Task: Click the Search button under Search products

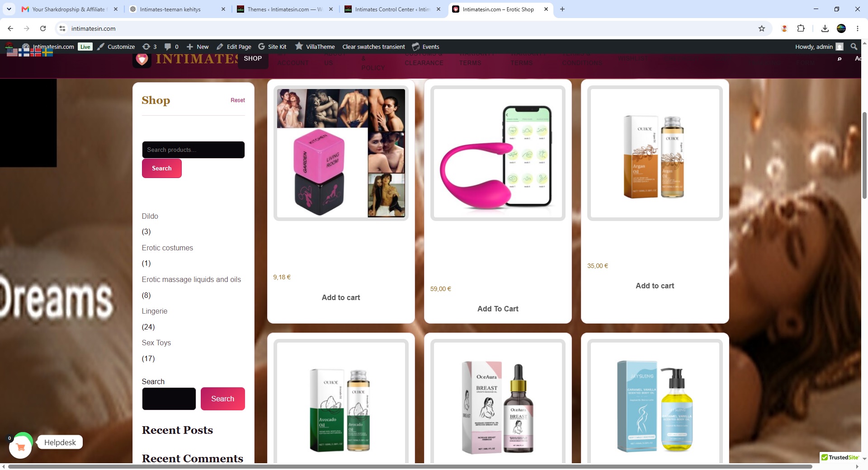Action: [x=162, y=168]
